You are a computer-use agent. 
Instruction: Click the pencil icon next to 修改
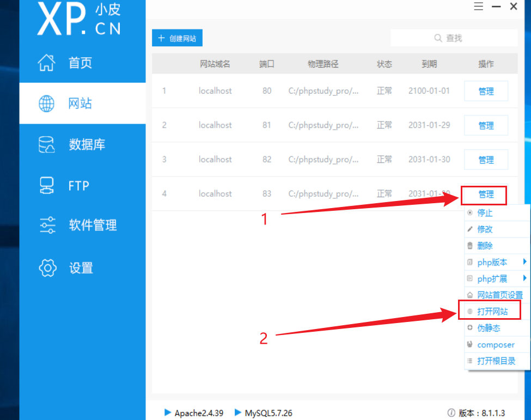tap(469, 229)
